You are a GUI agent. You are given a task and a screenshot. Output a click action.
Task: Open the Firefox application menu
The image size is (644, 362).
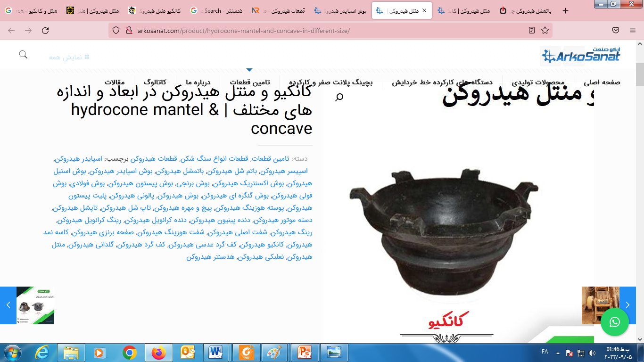(x=633, y=31)
